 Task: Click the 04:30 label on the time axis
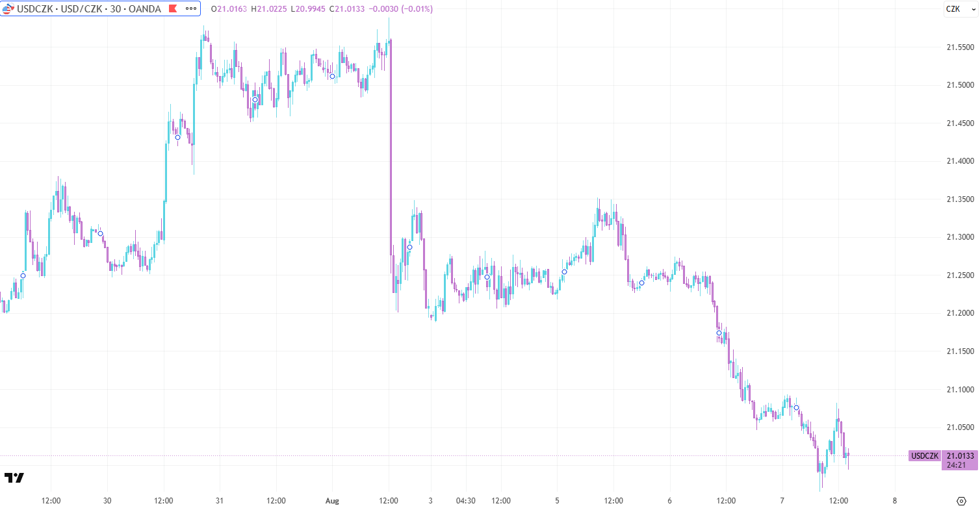(x=465, y=500)
